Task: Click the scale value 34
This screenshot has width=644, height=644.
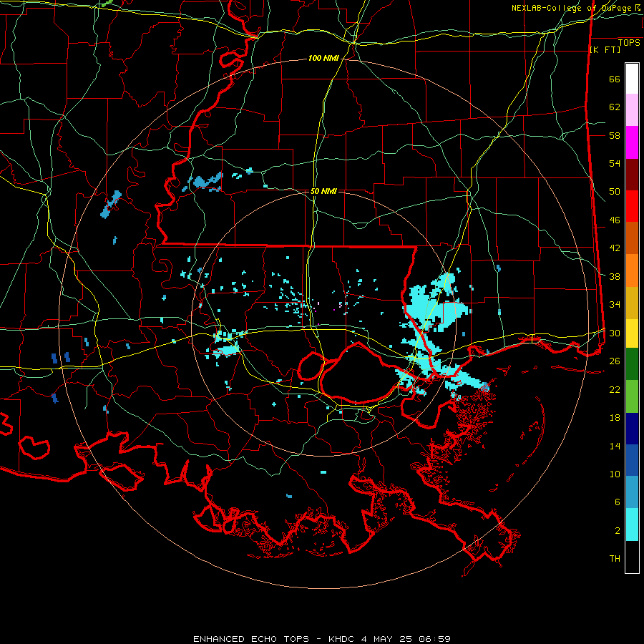Action: [615, 305]
